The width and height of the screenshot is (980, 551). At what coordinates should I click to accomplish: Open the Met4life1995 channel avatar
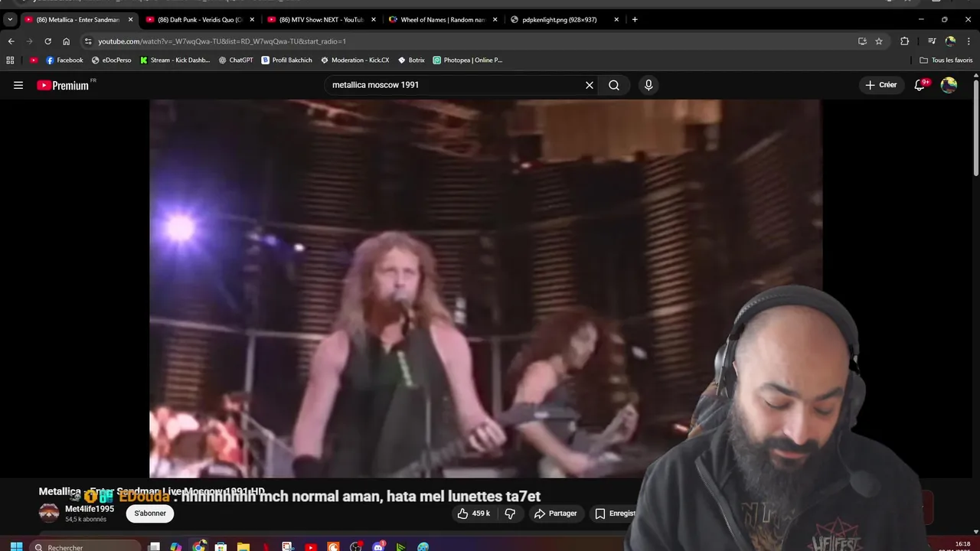[x=49, y=514]
